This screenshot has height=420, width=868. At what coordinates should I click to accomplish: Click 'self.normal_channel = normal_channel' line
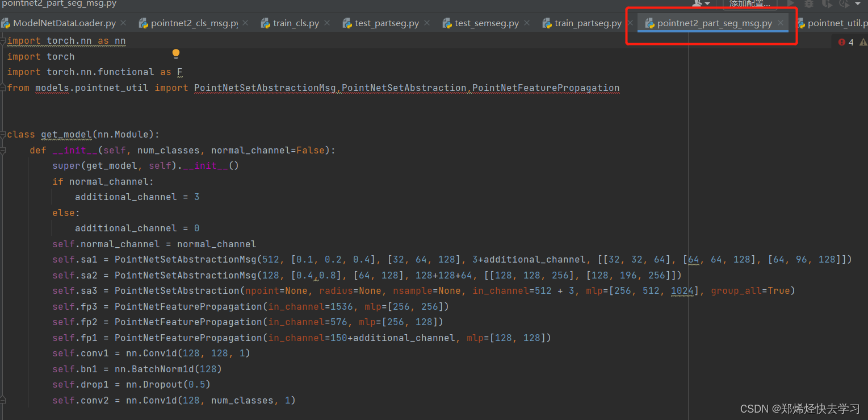coord(154,244)
